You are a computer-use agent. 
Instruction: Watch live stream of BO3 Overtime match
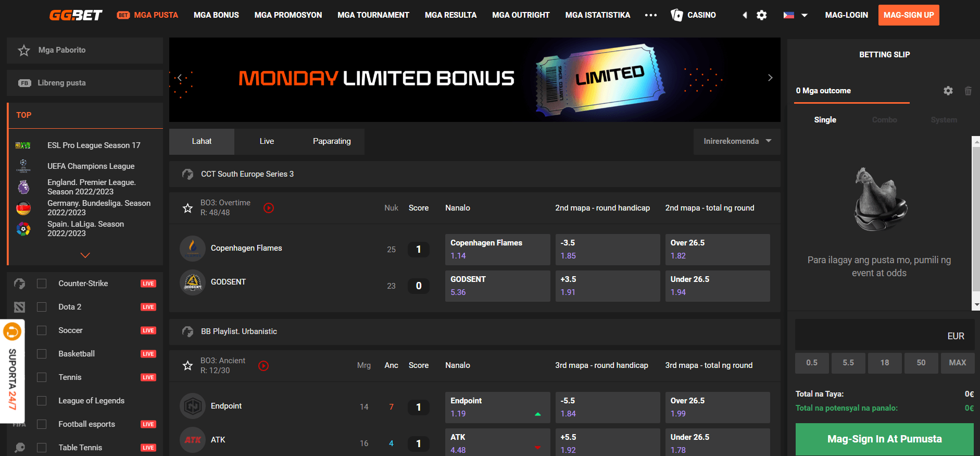click(269, 208)
